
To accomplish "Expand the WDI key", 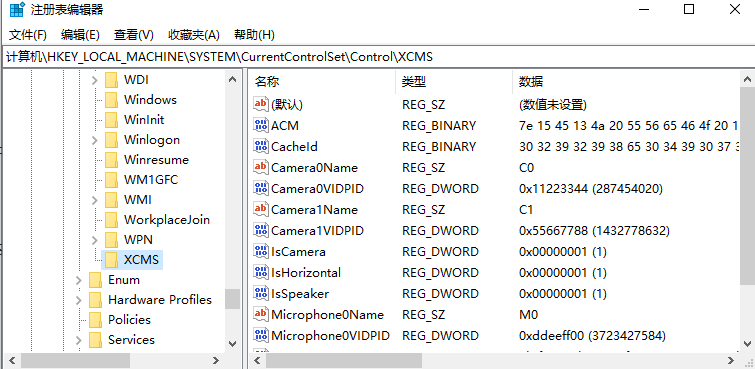I will pyautogui.click(x=94, y=79).
